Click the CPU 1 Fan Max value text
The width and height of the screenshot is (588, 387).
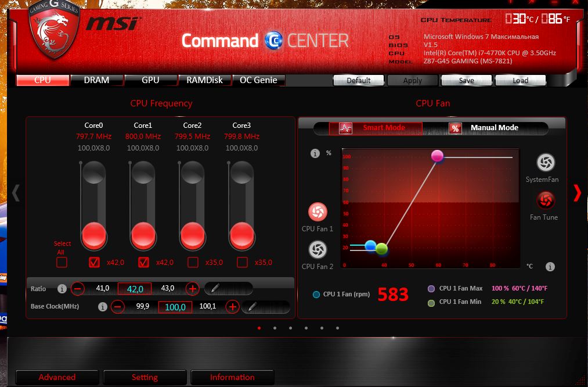pyautogui.click(x=520, y=288)
